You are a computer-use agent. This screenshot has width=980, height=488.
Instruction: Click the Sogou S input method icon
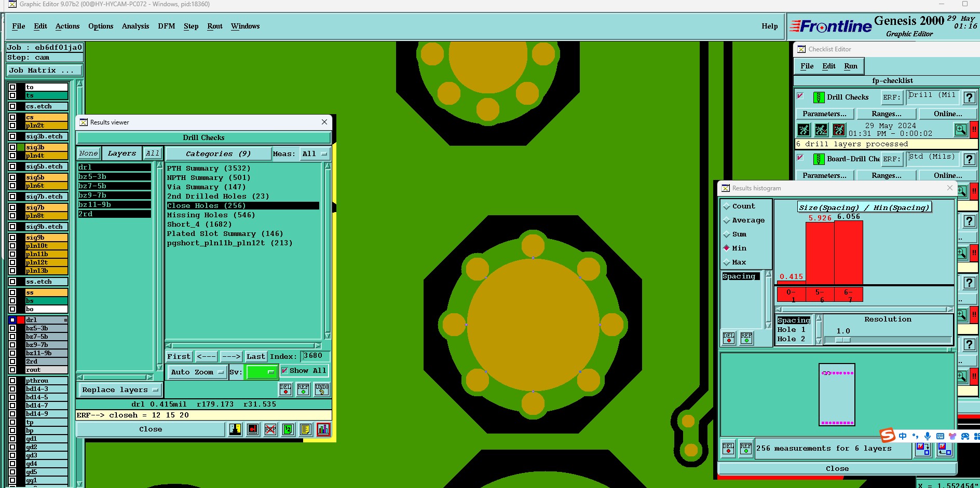click(888, 435)
